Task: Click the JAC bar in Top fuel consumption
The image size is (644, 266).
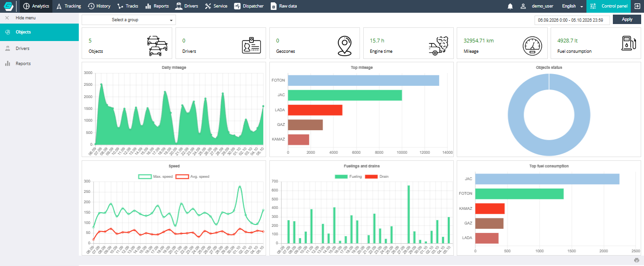Action: click(547, 179)
